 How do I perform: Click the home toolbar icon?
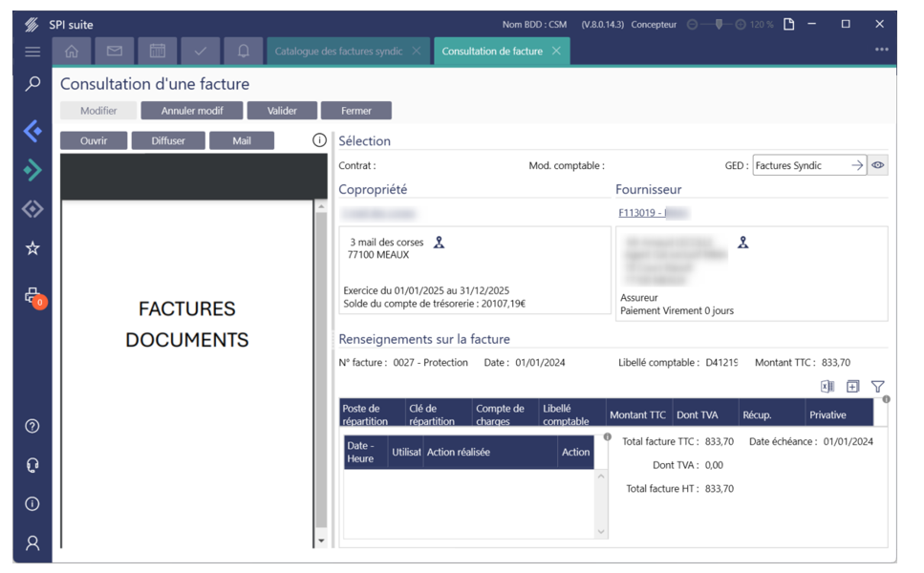point(72,52)
